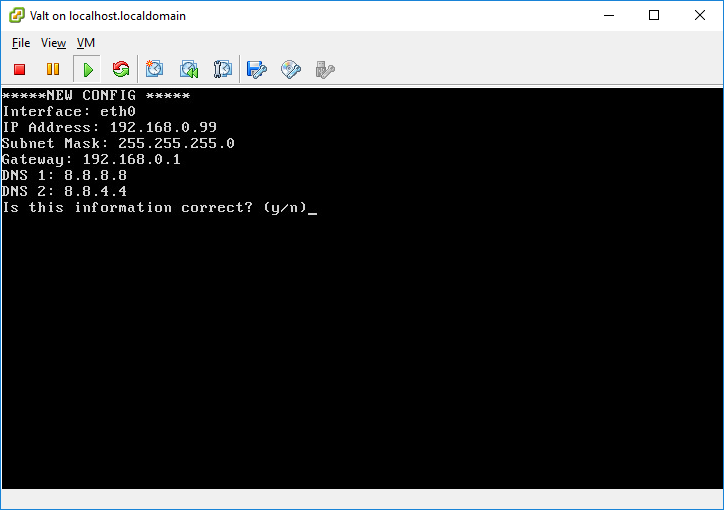This screenshot has width=724, height=510.
Task: Maximize the Valt console window
Action: pyautogui.click(x=654, y=15)
